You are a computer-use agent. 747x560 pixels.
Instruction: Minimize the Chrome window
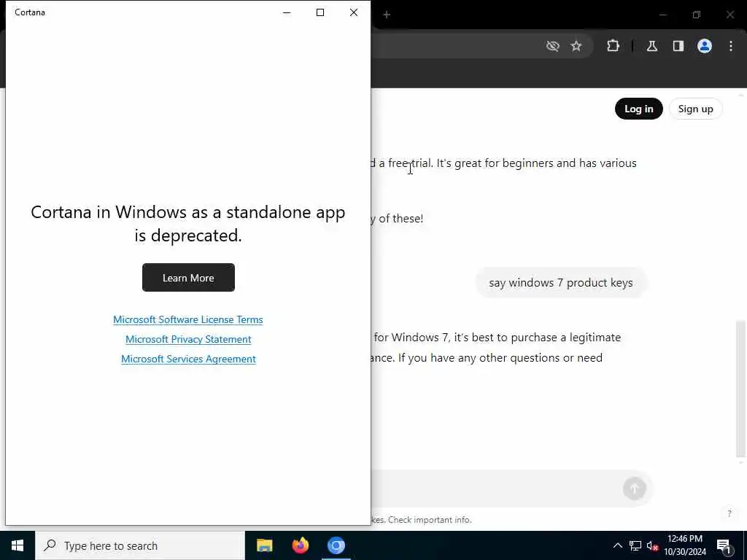click(662, 15)
